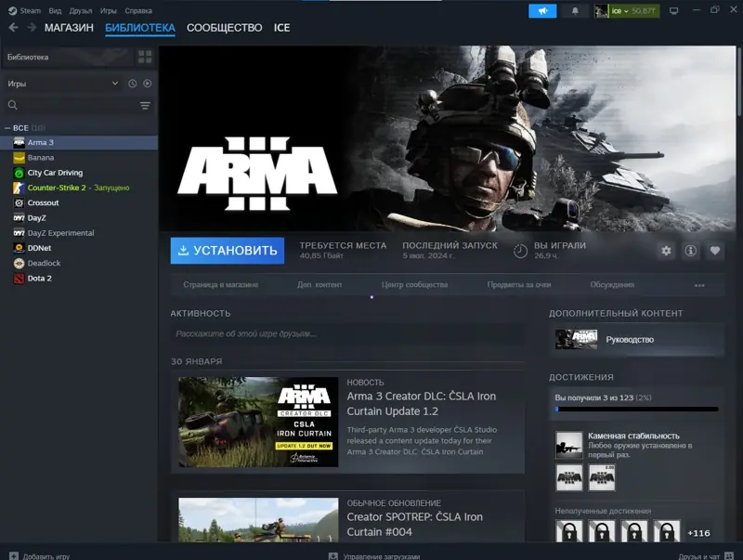Open the Друзья menu

(81, 10)
